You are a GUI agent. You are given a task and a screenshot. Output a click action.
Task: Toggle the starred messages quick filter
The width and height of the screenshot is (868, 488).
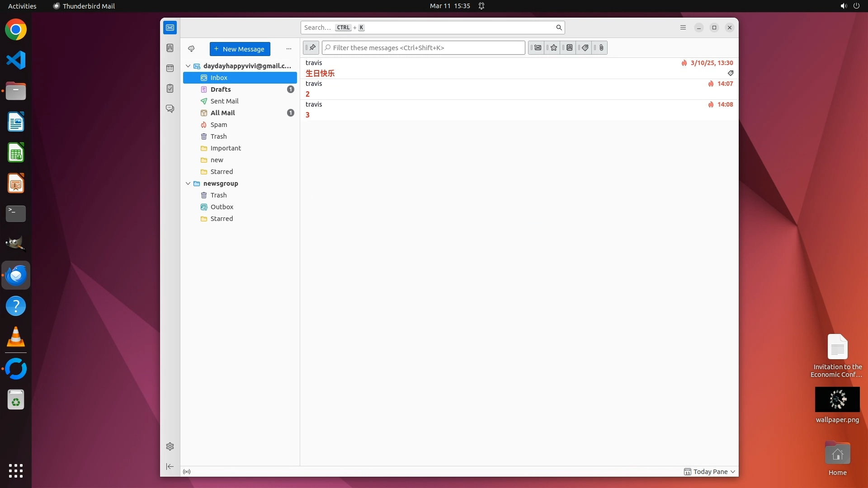click(553, 48)
